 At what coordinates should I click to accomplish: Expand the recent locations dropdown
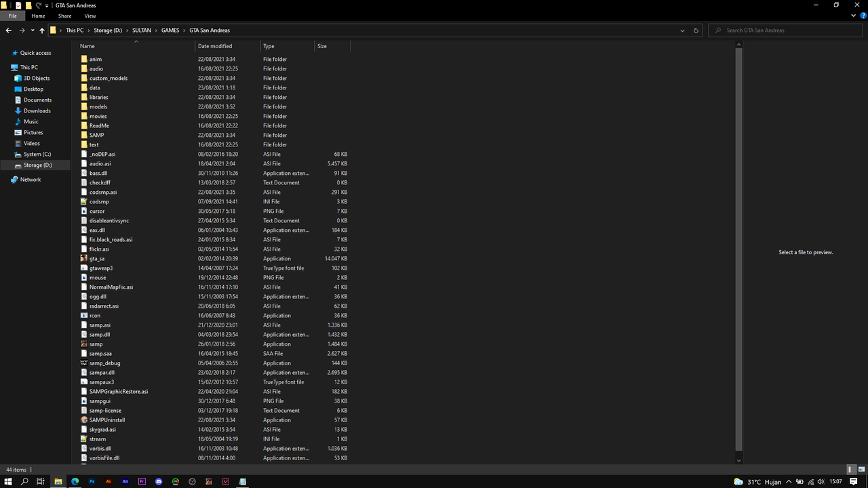tap(33, 30)
